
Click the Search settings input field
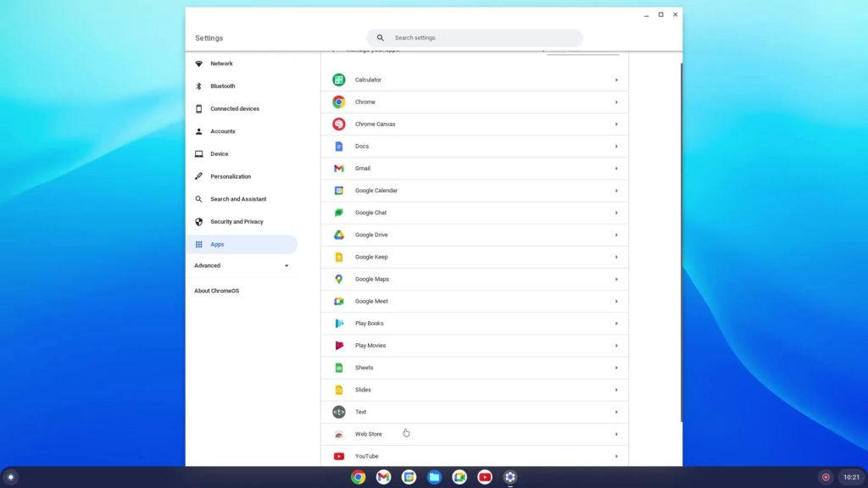tap(475, 37)
